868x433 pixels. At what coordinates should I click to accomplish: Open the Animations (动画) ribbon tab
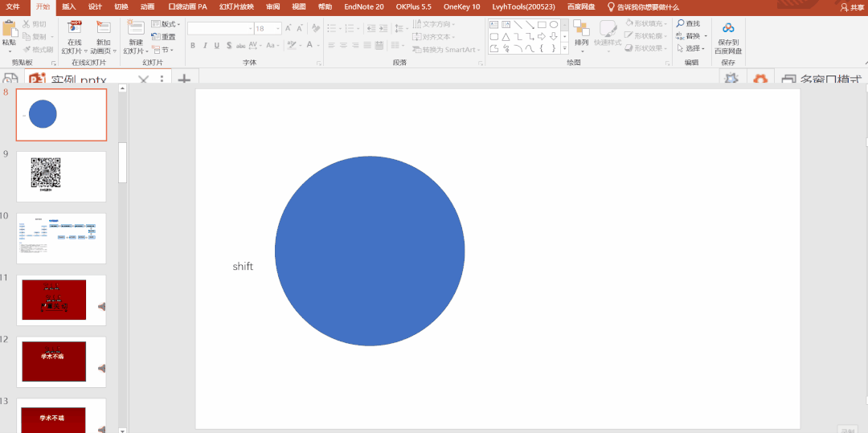[x=147, y=6]
